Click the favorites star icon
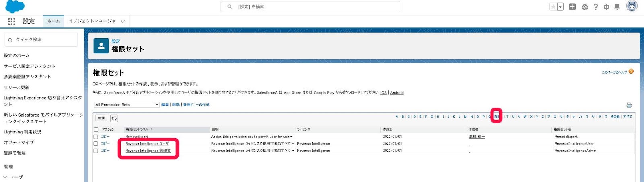The height and width of the screenshot is (182, 644). (x=553, y=7)
